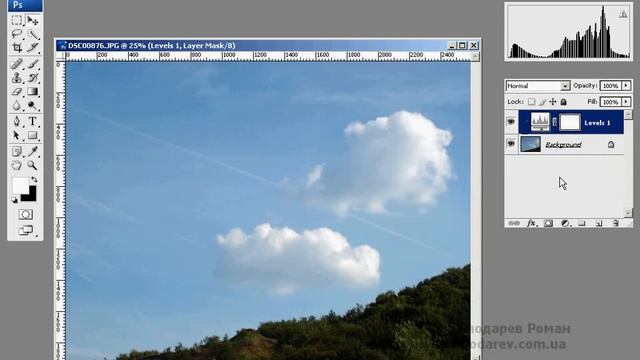640x360 pixels.
Task: Select the Type tool
Action: [x=33, y=121]
